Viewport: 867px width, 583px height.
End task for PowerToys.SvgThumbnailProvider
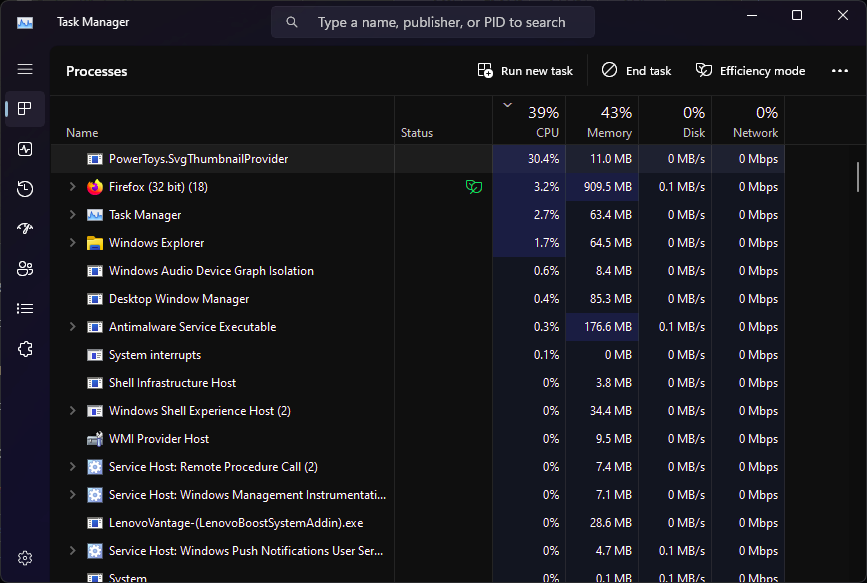(635, 70)
